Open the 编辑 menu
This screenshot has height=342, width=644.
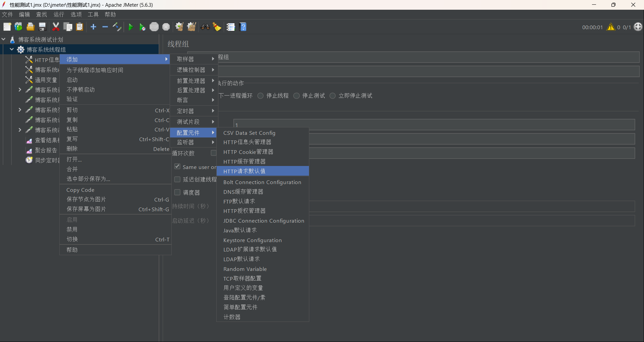(24, 14)
